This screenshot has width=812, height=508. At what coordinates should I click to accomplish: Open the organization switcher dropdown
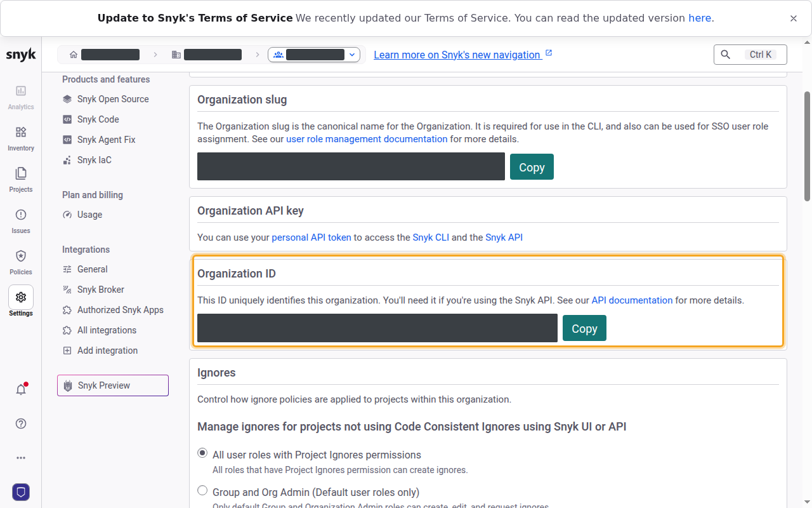314,55
